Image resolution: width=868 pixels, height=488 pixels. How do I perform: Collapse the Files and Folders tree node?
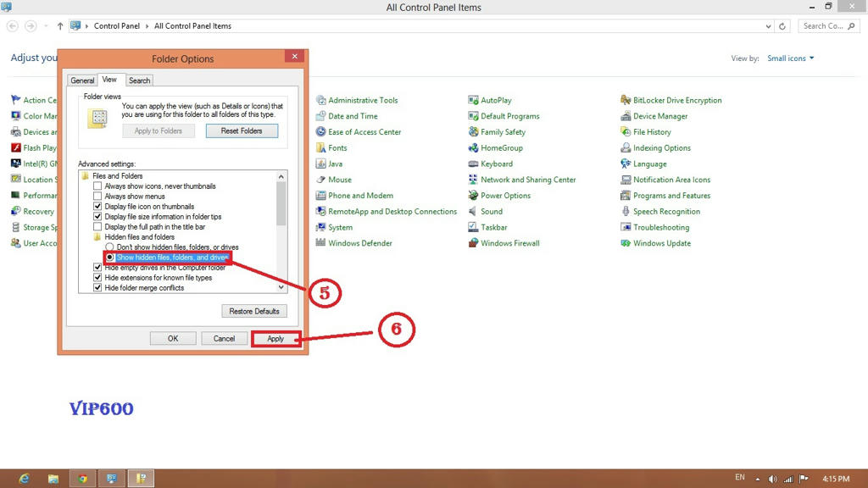coord(86,176)
